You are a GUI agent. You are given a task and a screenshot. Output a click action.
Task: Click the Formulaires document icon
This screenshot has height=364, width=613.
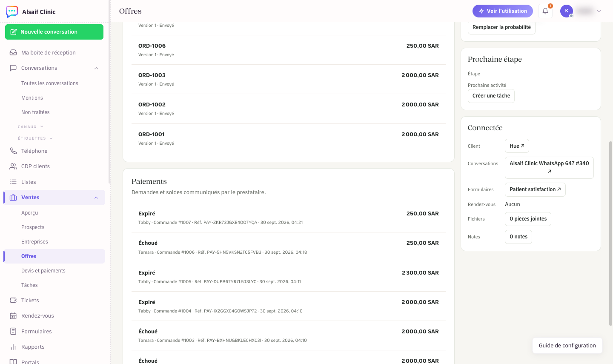point(13,331)
